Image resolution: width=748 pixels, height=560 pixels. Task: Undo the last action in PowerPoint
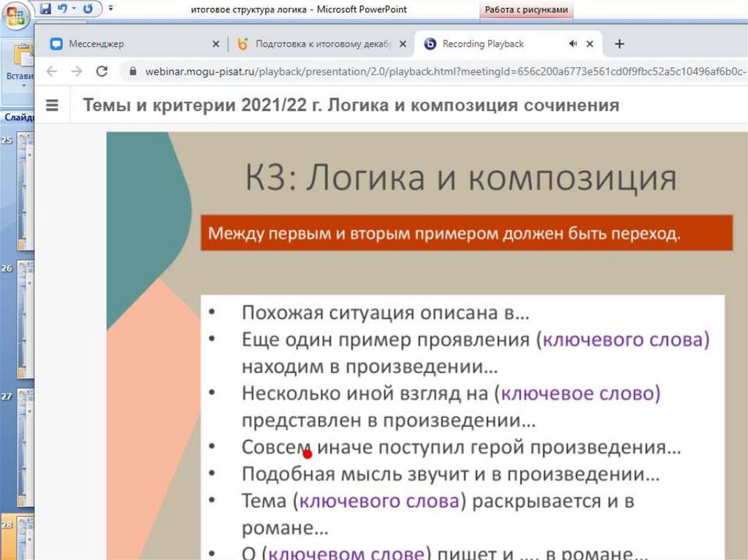[x=61, y=9]
